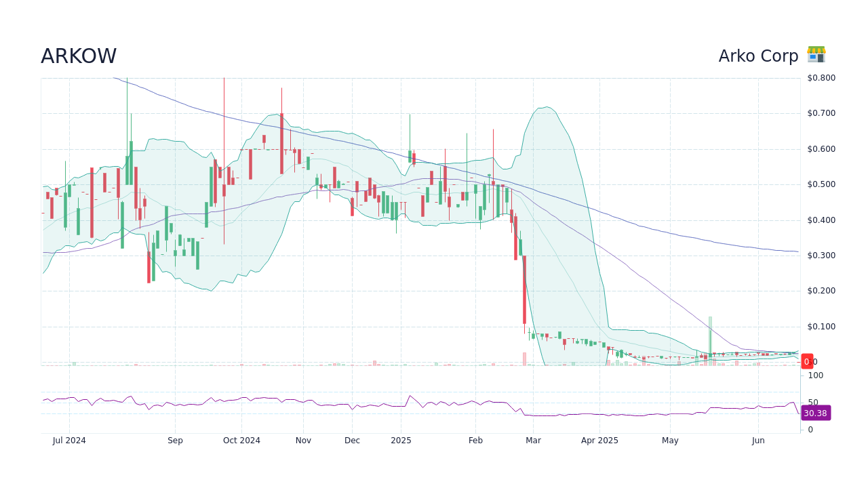
Task: Select the Apr 2025 axis label
Action: click(599, 441)
